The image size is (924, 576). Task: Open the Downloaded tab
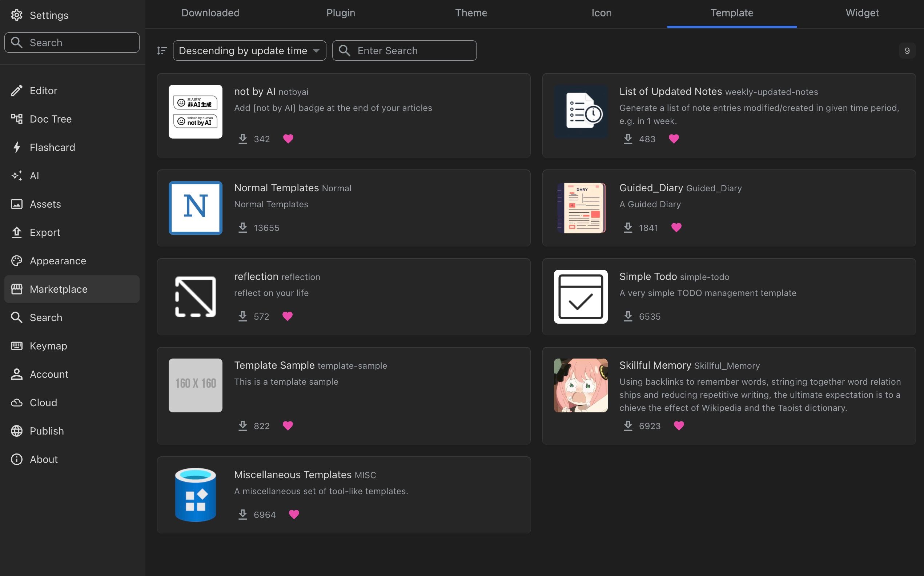pyautogui.click(x=210, y=13)
